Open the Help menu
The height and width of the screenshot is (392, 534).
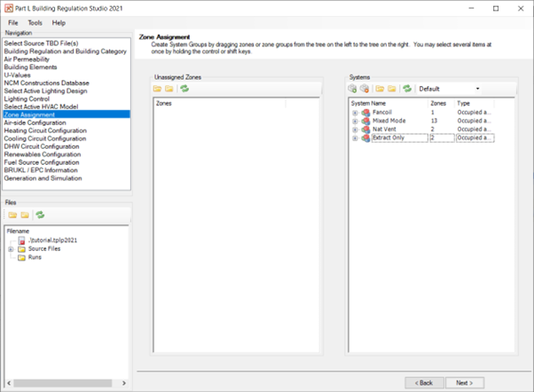click(59, 23)
